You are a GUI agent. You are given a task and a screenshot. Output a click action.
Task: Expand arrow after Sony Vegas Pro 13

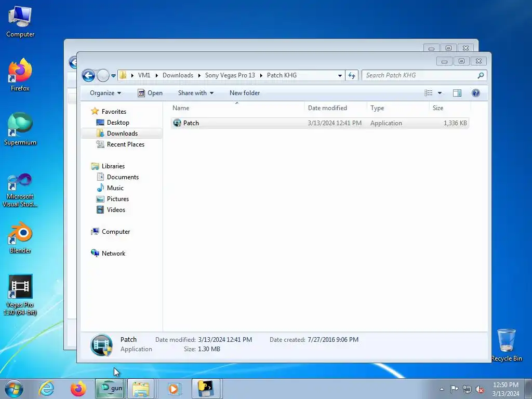point(261,75)
